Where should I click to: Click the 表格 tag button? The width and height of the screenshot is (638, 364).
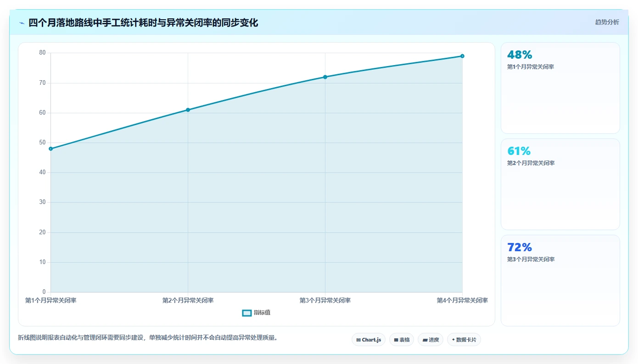402,340
